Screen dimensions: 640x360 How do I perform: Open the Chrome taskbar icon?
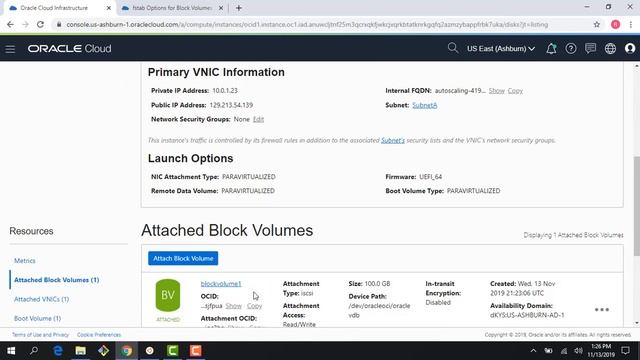tap(127, 351)
